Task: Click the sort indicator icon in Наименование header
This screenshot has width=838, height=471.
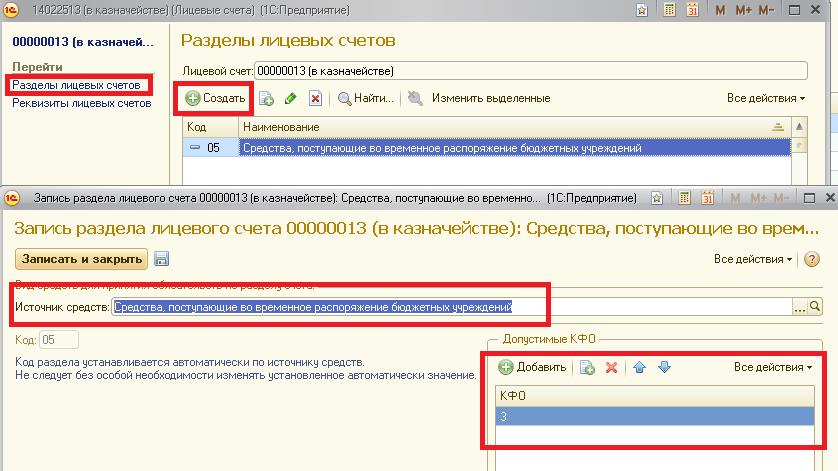Action: tap(778, 127)
